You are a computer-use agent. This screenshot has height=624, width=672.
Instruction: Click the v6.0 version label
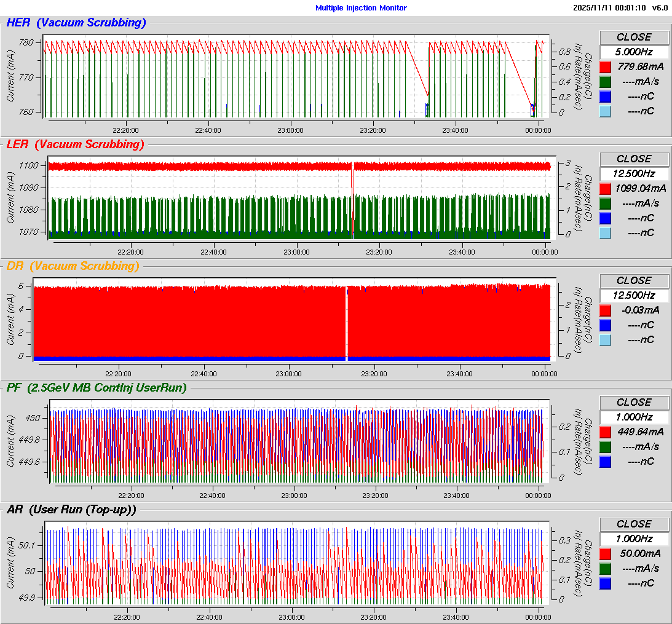[660, 8]
